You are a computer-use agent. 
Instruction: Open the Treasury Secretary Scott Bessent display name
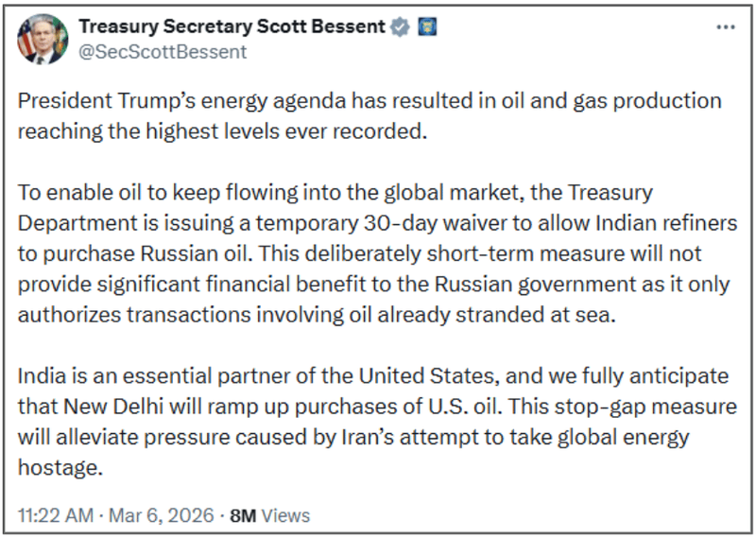click(232, 27)
